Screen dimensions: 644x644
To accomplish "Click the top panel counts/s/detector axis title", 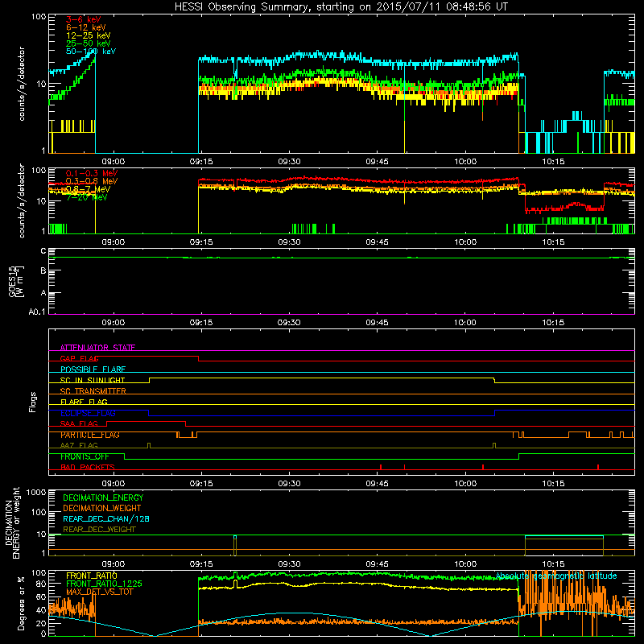I will coord(22,84).
